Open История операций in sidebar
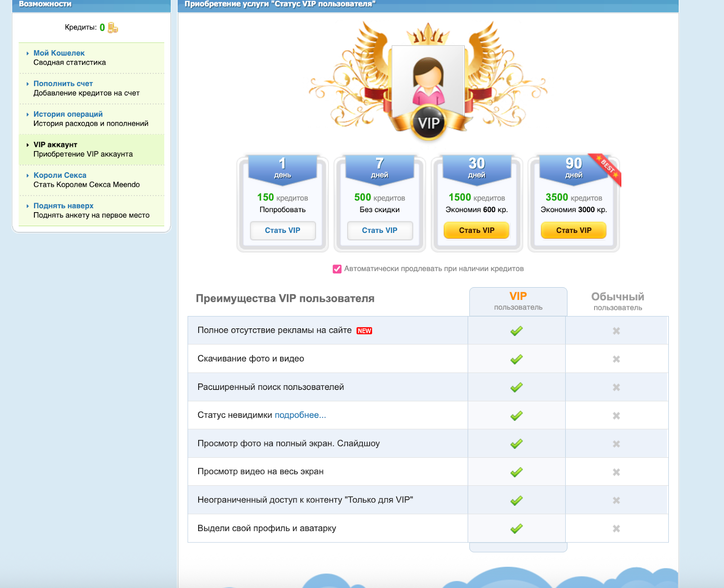Image resolution: width=724 pixels, height=588 pixels. point(68,114)
